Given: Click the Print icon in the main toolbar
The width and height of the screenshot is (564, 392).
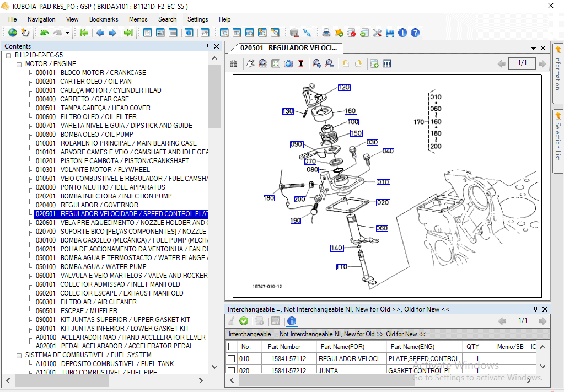Looking at the screenshot, I should click(x=327, y=33).
